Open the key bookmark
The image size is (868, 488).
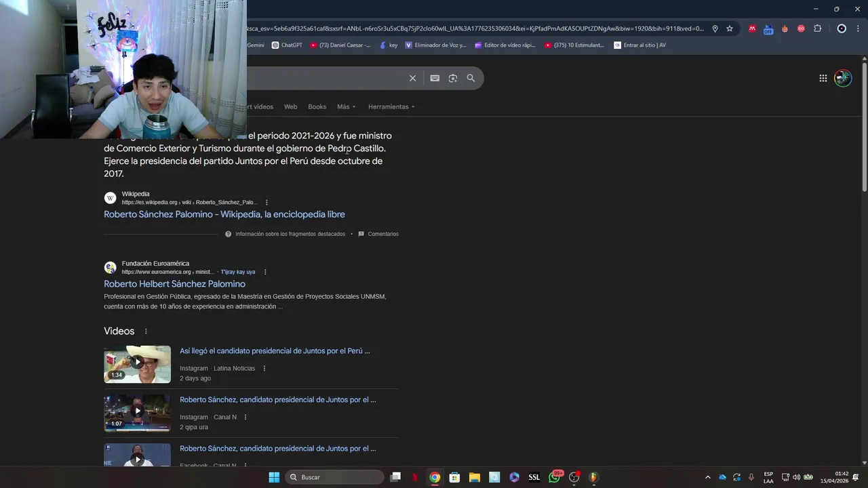point(389,45)
